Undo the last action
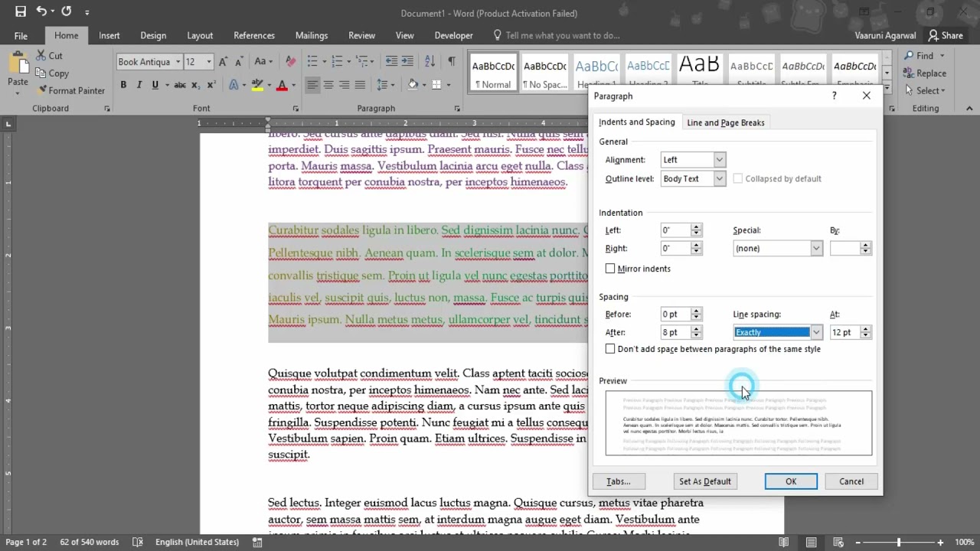This screenshot has width=980, height=551. 41,11
